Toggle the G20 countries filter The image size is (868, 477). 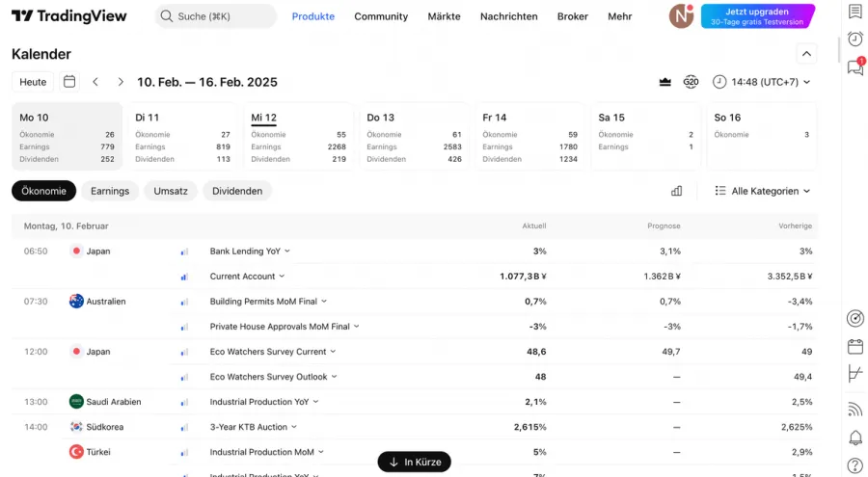pos(691,82)
